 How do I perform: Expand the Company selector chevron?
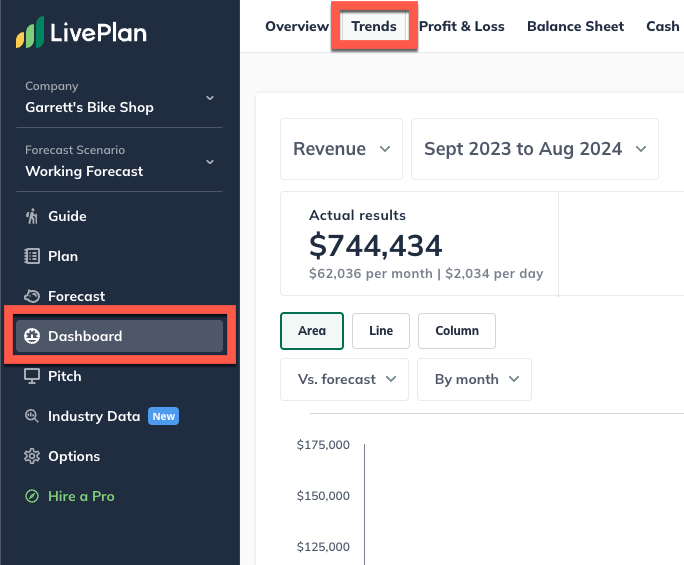pyautogui.click(x=210, y=98)
